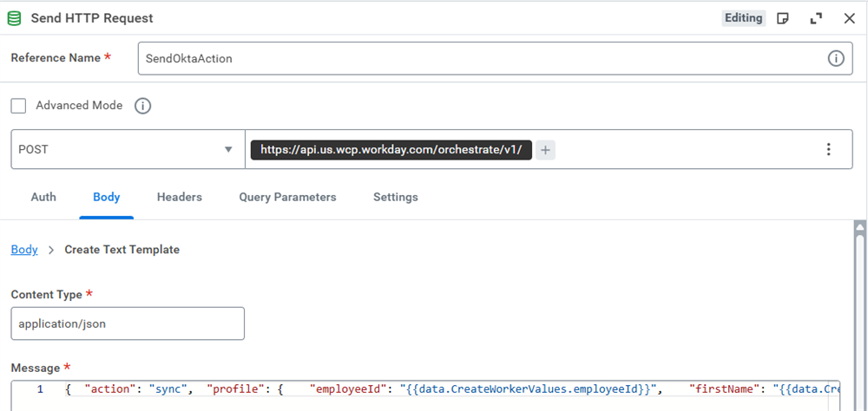This screenshot has width=868, height=411.
Task: Click info icon beside Advanced Mode
Action: [143, 106]
